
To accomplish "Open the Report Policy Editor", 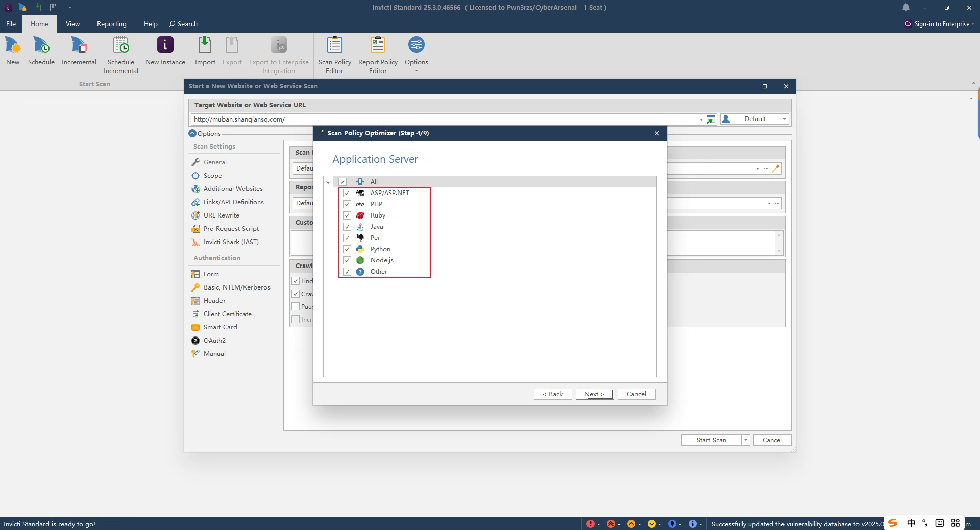I will pyautogui.click(x=378, y=55).
